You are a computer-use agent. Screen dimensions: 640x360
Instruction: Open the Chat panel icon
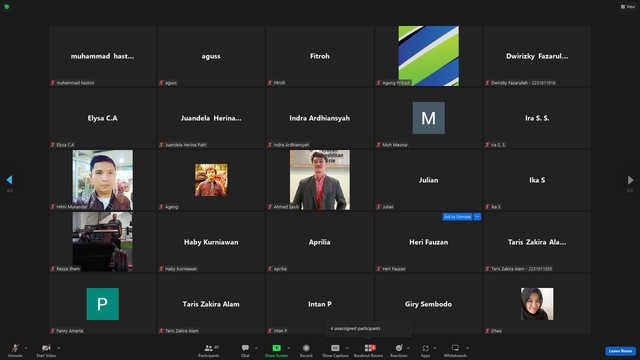pyautogui.click(x=245, y=350)
